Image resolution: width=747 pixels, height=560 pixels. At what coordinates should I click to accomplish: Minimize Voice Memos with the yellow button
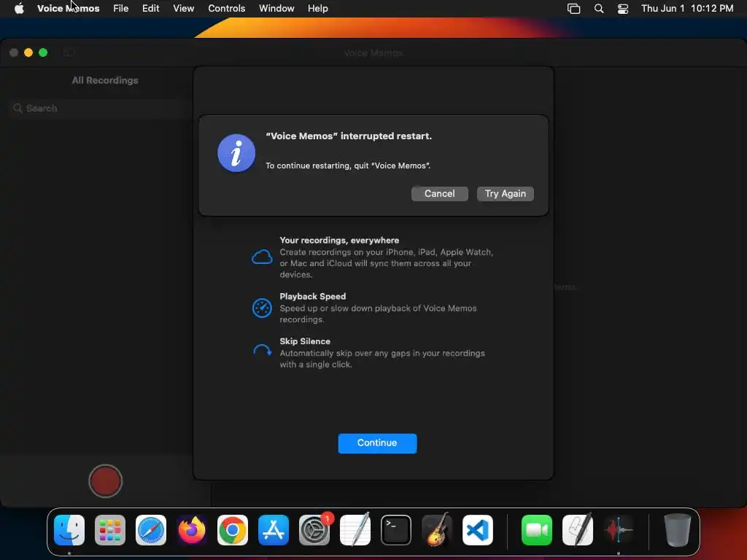[x=28, y=52]
